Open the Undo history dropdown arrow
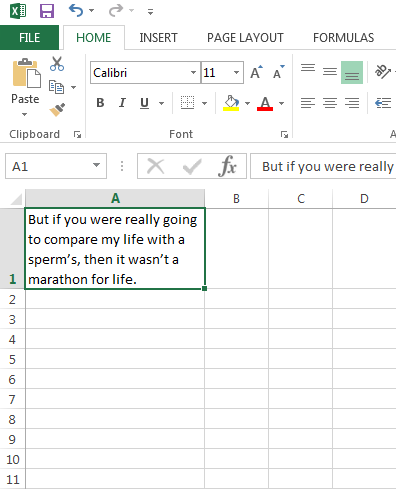Viewport: 396px width, 489px height. pos(91,11)
